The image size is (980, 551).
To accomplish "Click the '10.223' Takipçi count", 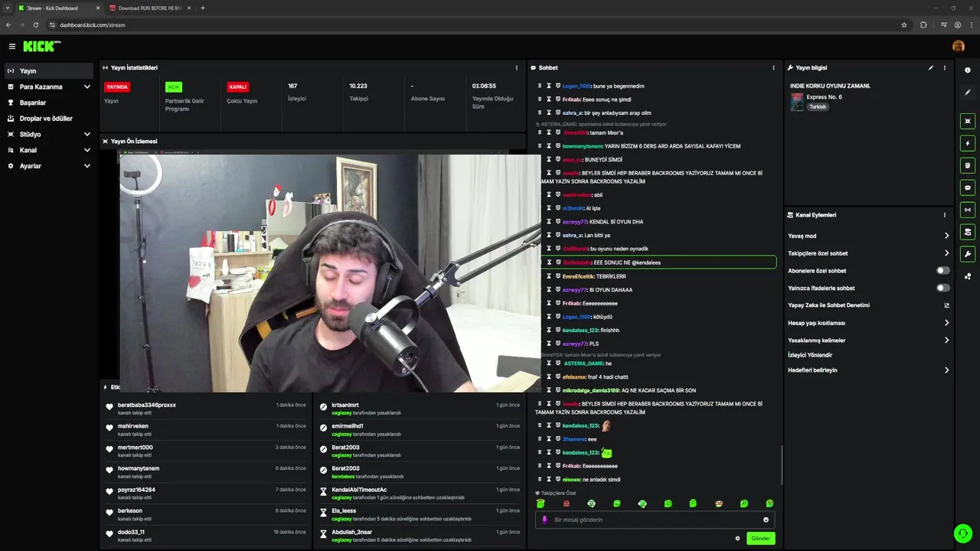I will coord(358,86).
